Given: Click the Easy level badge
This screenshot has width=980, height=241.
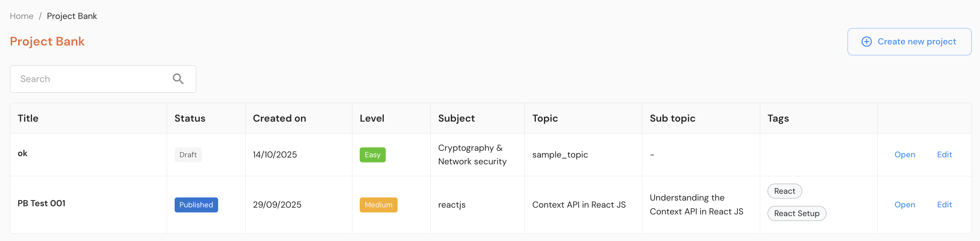Looking at the screenshot, I should pos(372,154).
